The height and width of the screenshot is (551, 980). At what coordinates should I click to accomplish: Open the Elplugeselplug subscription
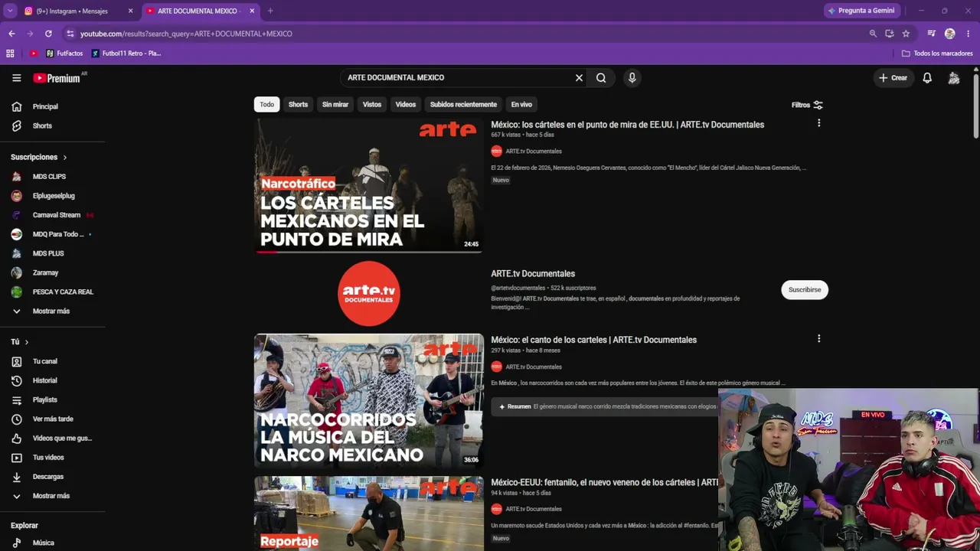[53, 195]
